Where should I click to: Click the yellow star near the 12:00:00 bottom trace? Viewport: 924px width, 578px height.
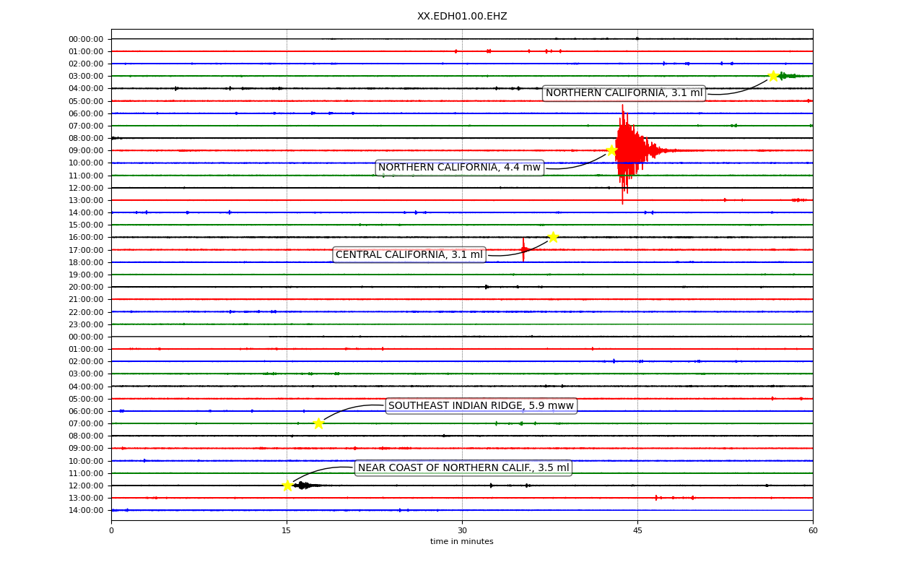(287, 486)
